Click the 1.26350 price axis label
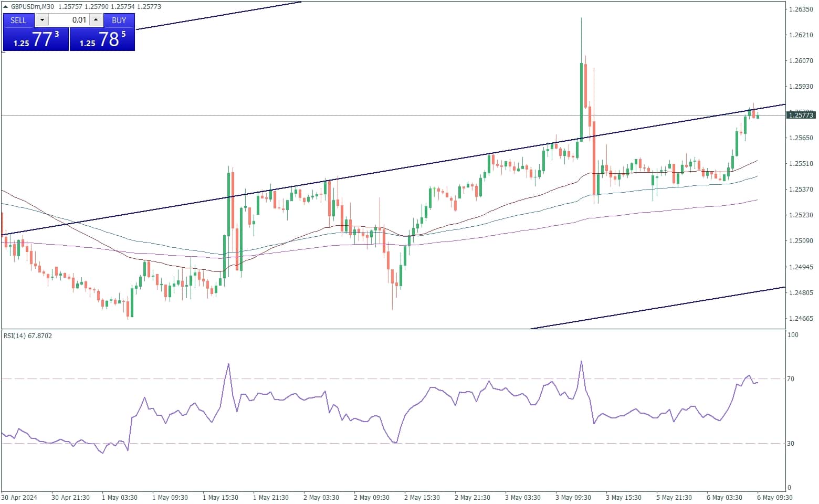Image resolution: width=819 pixels, height=504 pixels. tap(801, 9)
